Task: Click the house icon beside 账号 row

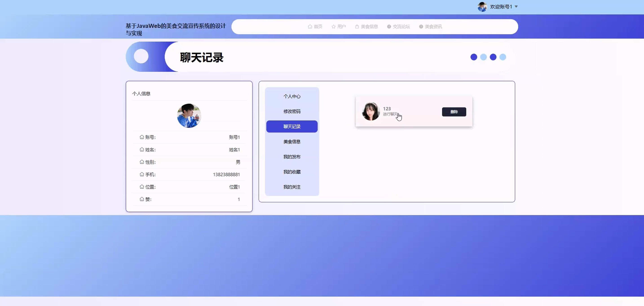Action: click(142, 137)
